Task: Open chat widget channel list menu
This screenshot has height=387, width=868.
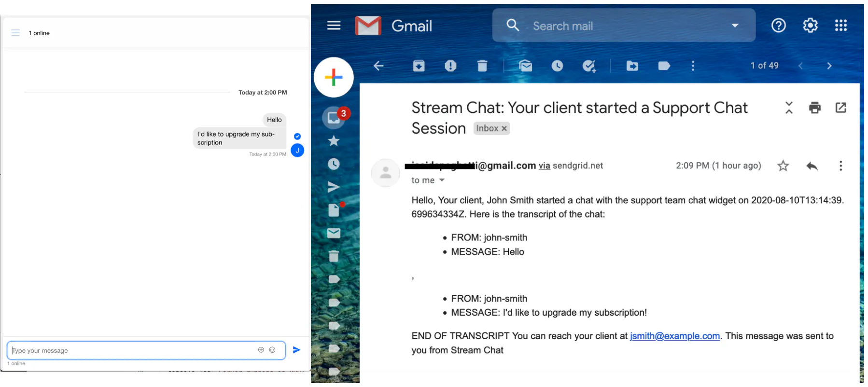Action: tap(15, 33)
